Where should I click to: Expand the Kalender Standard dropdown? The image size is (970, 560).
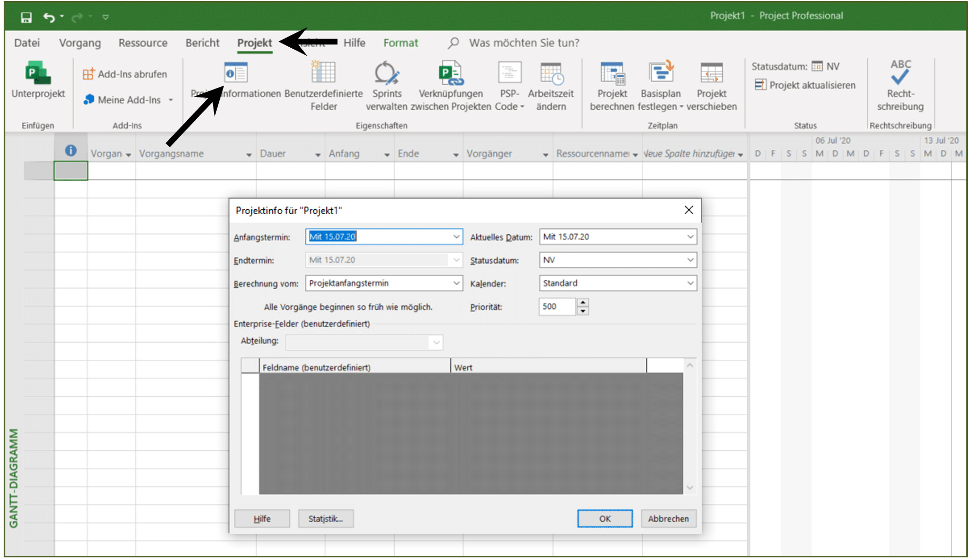point(690,283)
